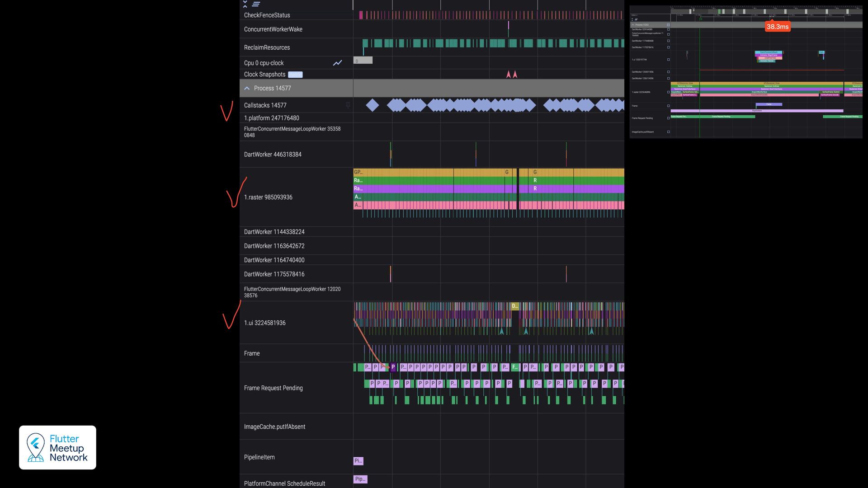Click the pin icon on Callstacks 14577

coord(348,105)
